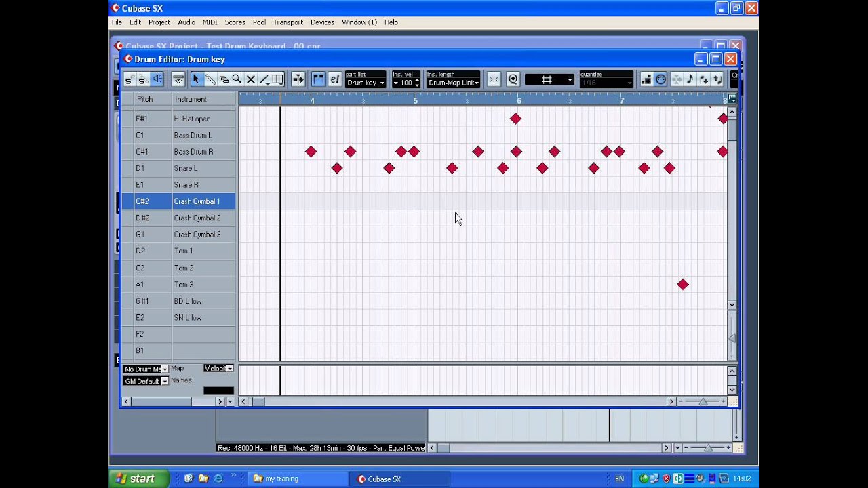Screen dimensions: 868x488
Task: Select the Line tool
Action: (x=264, y=80)
